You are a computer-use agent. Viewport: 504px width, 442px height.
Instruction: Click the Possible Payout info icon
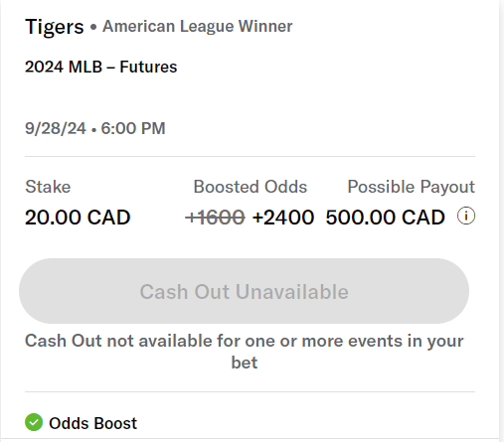click(x=466, y=217)
